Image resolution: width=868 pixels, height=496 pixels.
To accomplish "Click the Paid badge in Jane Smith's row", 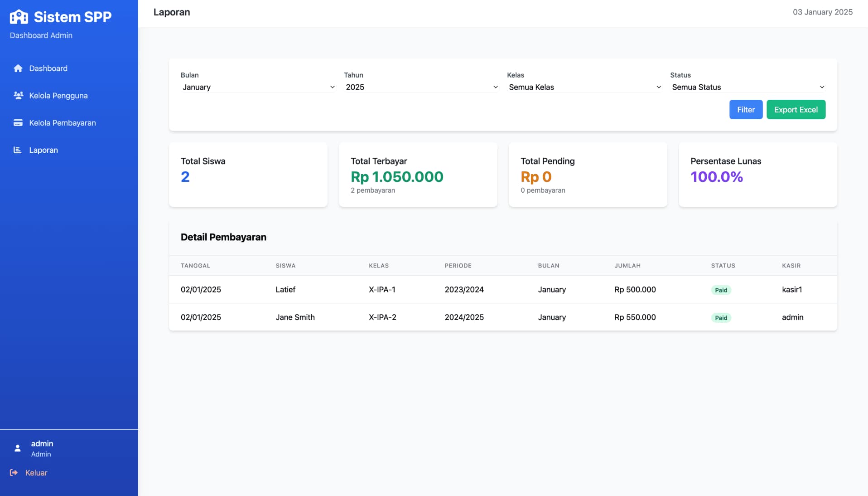I will click(x=721, y=318).
